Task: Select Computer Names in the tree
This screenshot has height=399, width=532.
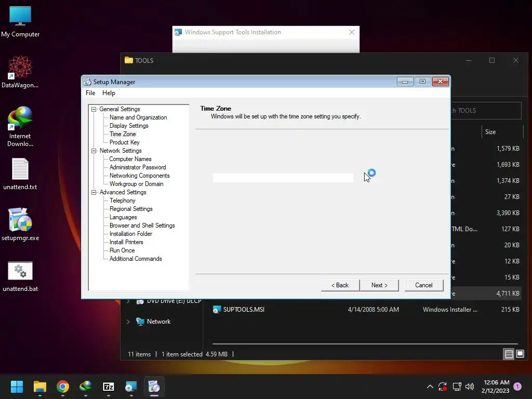Action: (x=130, y=159)
